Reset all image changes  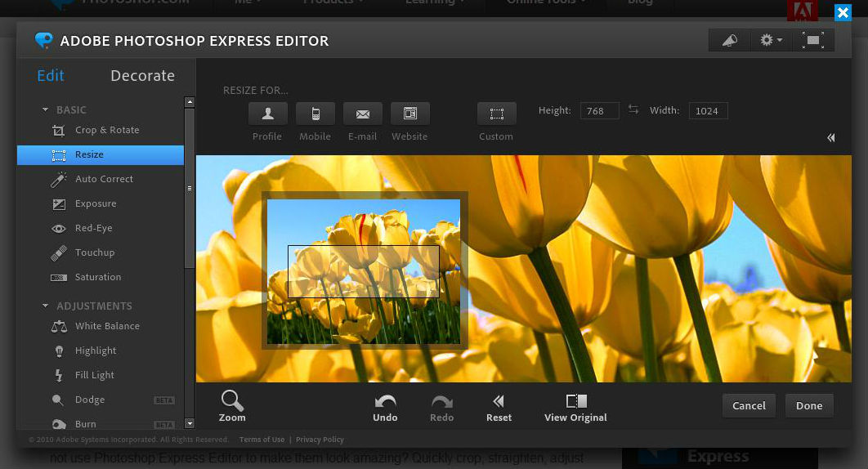point(499,406)
